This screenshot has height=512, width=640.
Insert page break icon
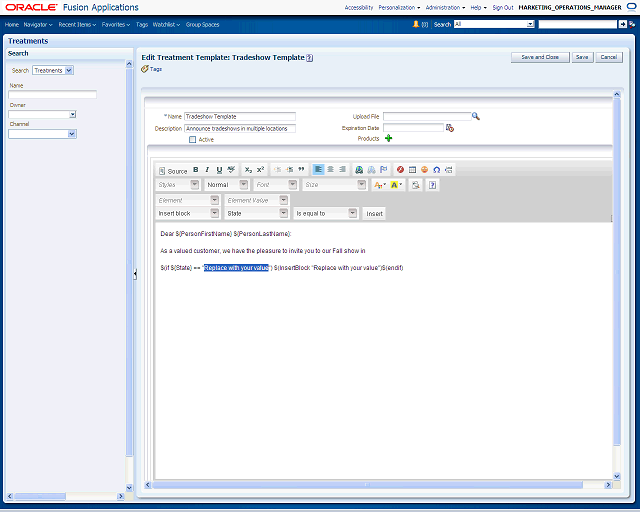[449, 170]
